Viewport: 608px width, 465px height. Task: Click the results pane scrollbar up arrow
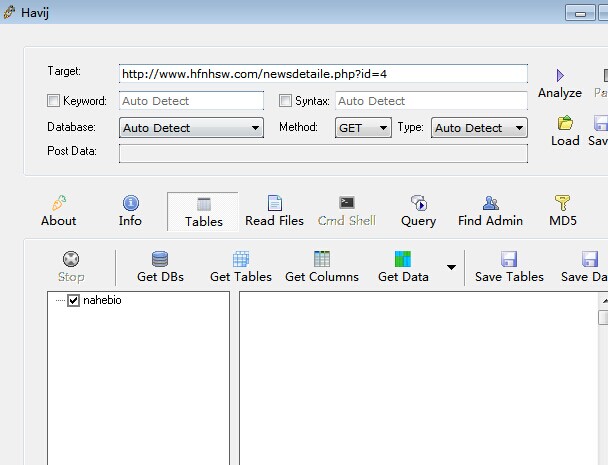tap(604, 301)
